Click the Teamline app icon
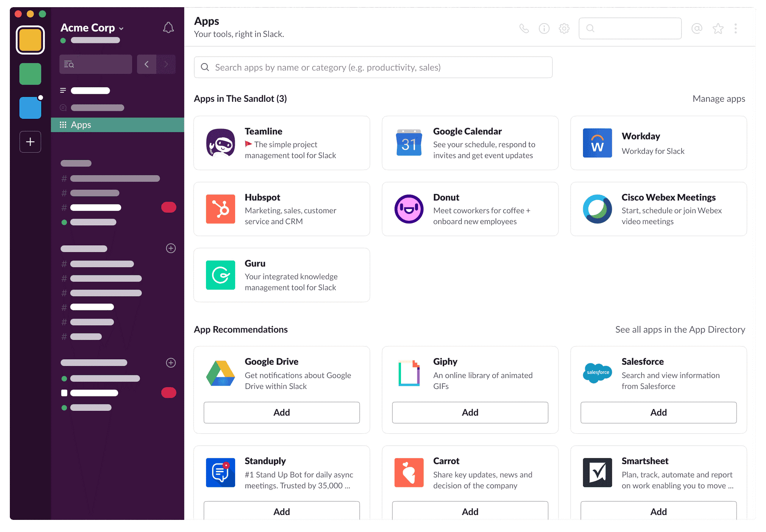This screenshot has height=532, width=766. tap(220, 143)
